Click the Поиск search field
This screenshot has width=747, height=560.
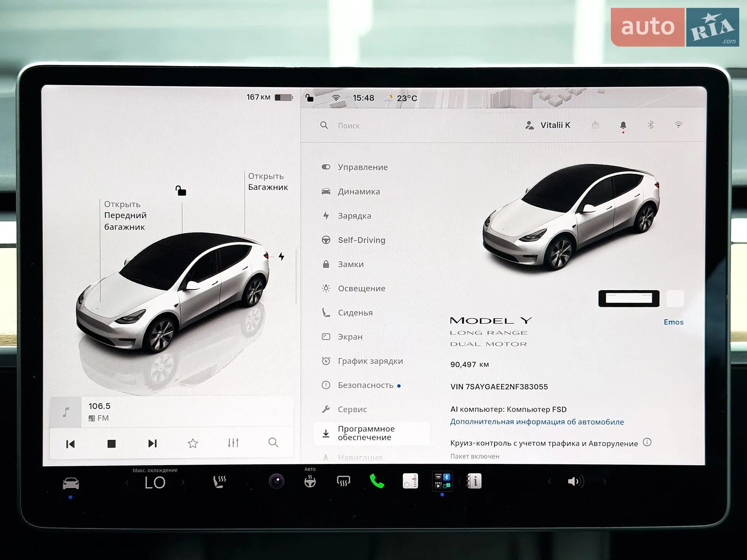(x=349, y=126)
